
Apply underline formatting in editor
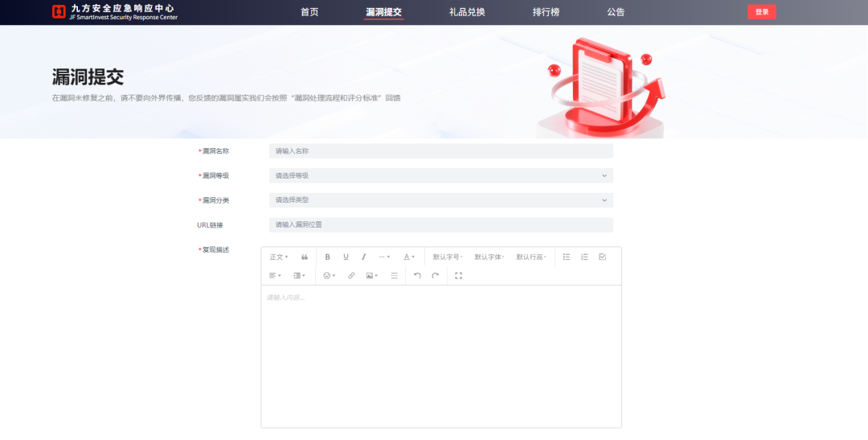[346, 257]
